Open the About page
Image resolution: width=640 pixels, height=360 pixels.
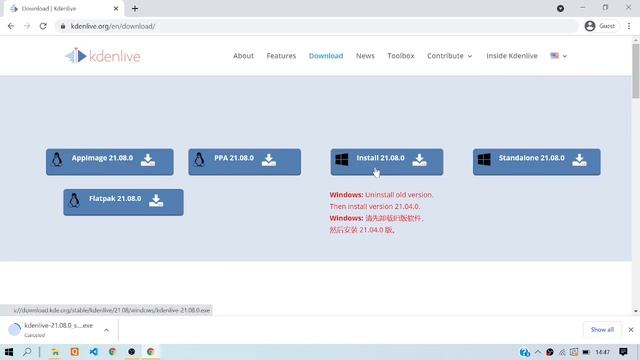[243, 56]
